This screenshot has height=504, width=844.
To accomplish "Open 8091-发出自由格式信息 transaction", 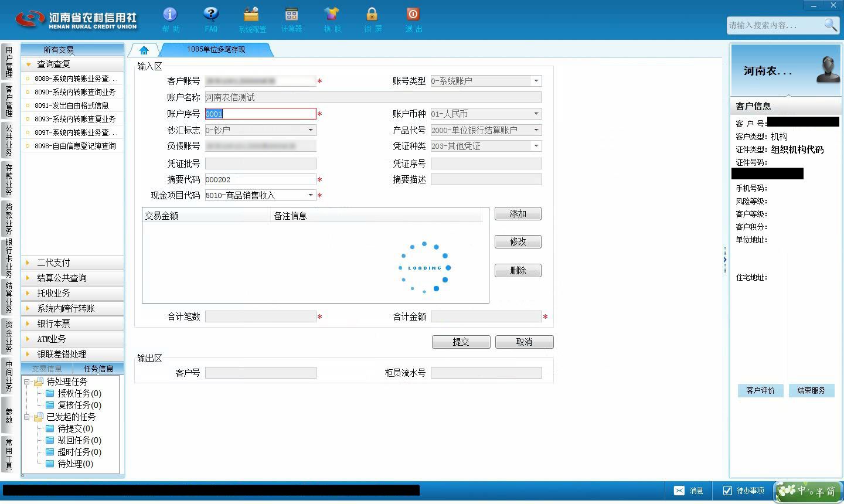I will tap(73, 105).
